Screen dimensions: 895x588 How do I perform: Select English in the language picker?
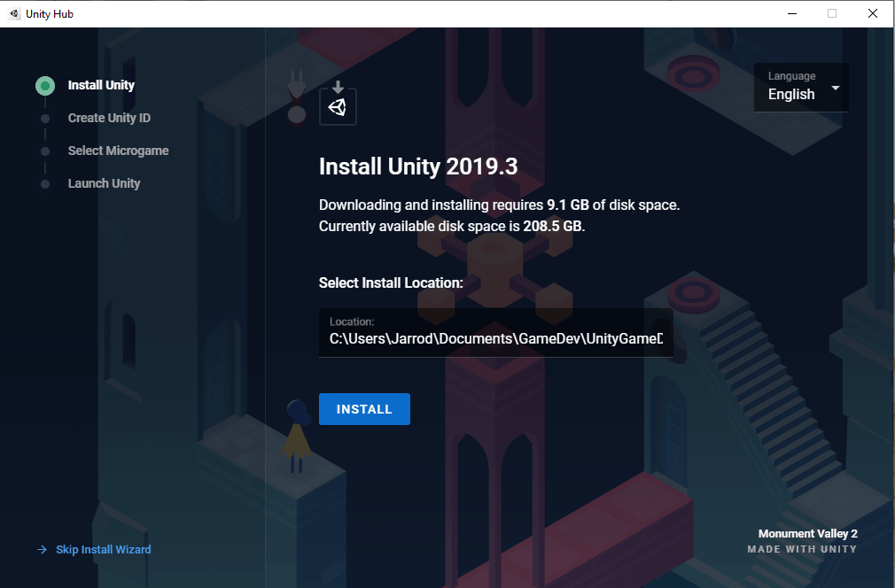click(790, 94)
